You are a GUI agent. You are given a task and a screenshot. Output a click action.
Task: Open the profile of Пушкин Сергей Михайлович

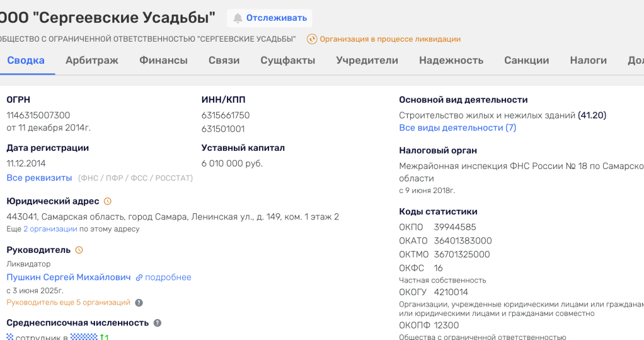click(69, 278)
